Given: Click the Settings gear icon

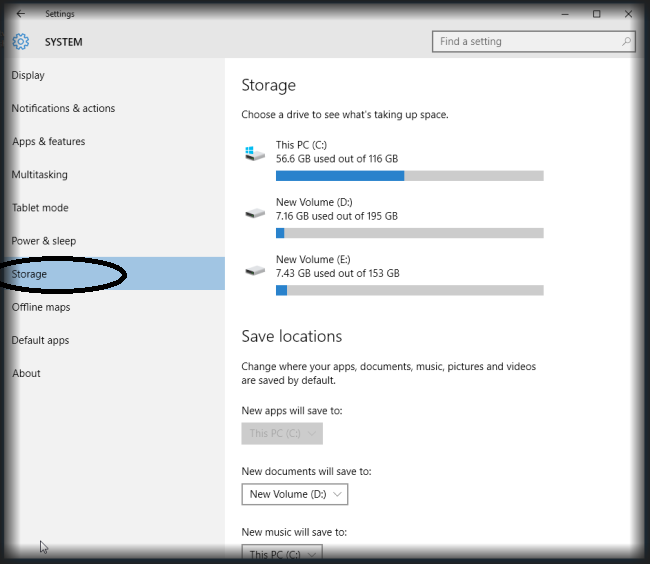Looking at the screenshot, I should [20, 41].
